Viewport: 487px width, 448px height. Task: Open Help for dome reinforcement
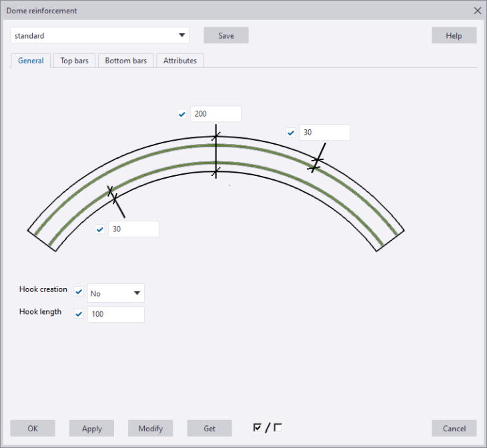click(x=454, y=35)
